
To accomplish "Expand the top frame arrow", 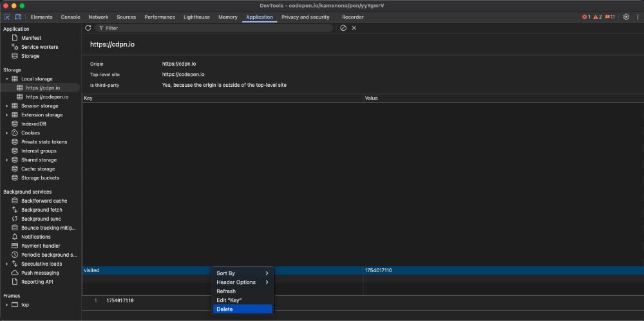I will (7, 306).
